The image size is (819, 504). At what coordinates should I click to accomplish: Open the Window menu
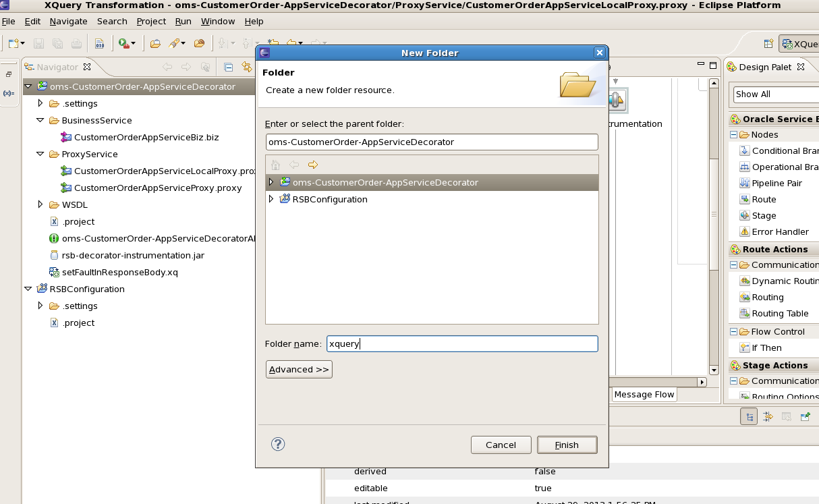pos(218,21)
